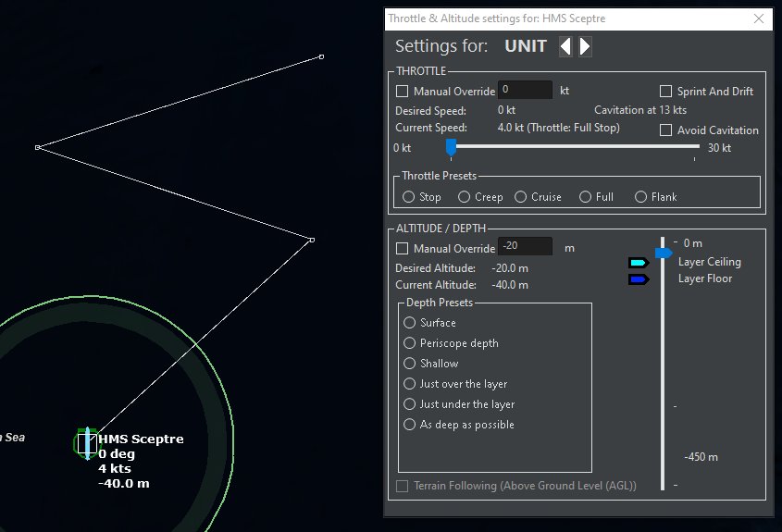Click the depth slider handle near 0 m
This screenshot has width=782, height=532.
tap(664, 253)
